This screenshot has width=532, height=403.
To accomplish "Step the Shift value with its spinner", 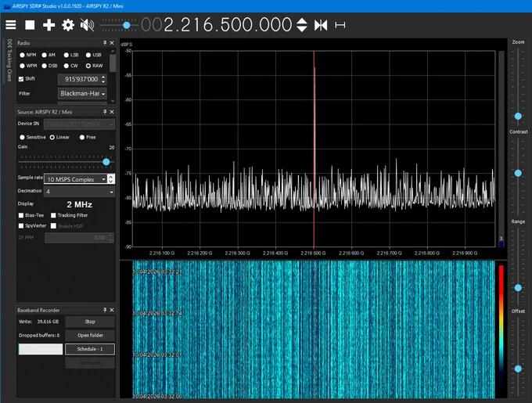I will pos(104,79).
